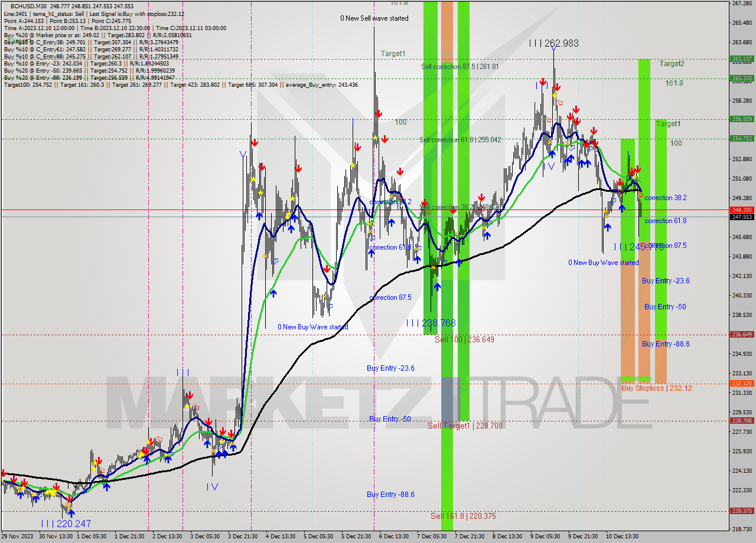Click the 'Line:3401 | tema_h1_status: Sell' info line
The height and width of the screenshot is (543, 756).
[94, 14]
